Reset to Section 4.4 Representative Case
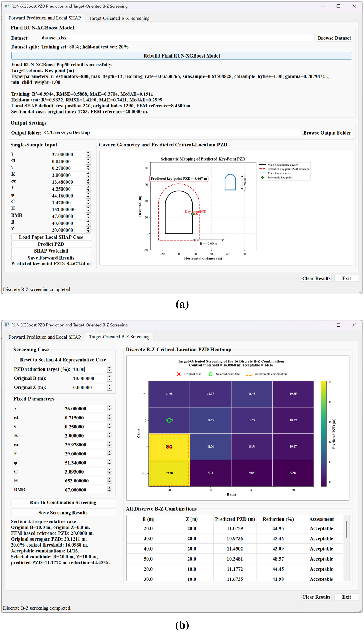 pyautogui.click(x=63, y=359)
